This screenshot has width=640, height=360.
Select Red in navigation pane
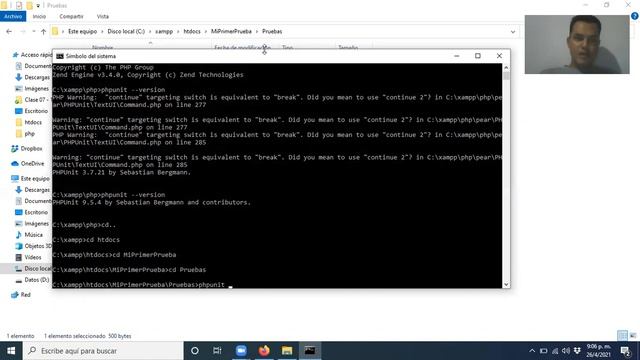21,295
